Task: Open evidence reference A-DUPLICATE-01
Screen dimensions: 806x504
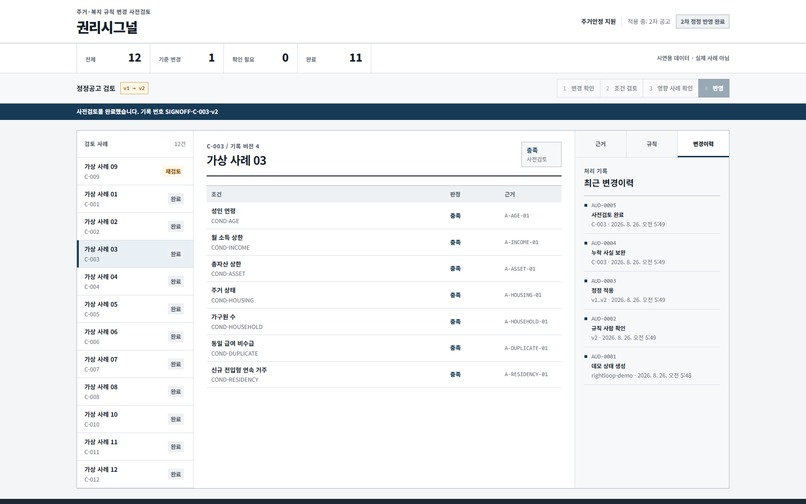Action: tap(526, 348)
